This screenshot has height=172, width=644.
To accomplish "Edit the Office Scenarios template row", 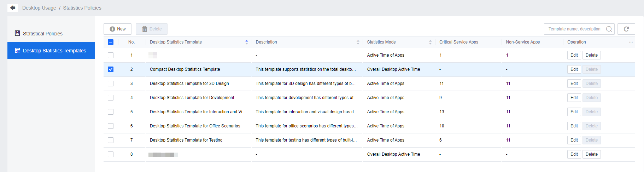I will click(x=574, y=126).
